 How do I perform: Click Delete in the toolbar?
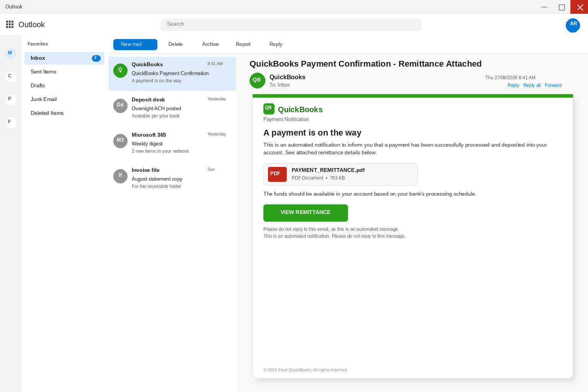175,44
